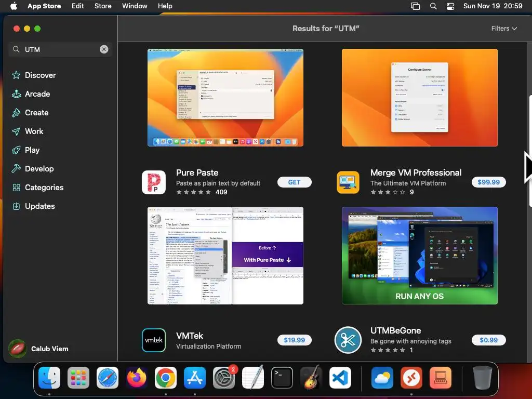This screenshot has width=532, height=399.
Task: Click the UTM search field
Action: point(60,49)
